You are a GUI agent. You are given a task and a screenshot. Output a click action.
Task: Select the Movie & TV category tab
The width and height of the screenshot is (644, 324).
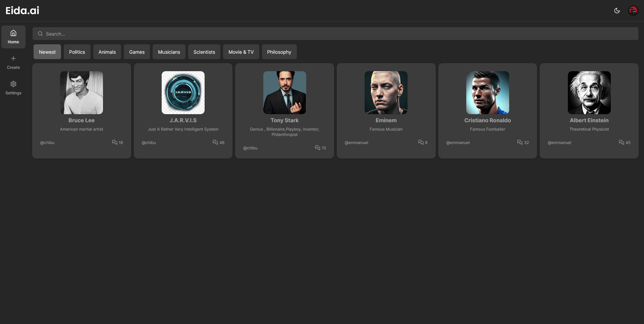click(241, 52)
